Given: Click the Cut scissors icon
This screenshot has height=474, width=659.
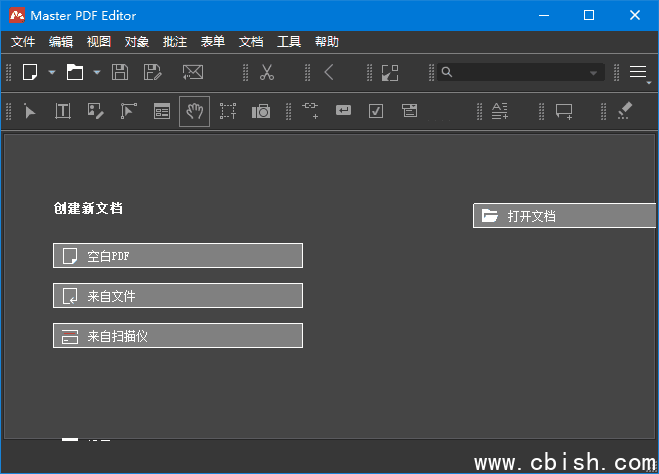Looking at the screenshot, I should pyautogui.click(x=267, y=72).
